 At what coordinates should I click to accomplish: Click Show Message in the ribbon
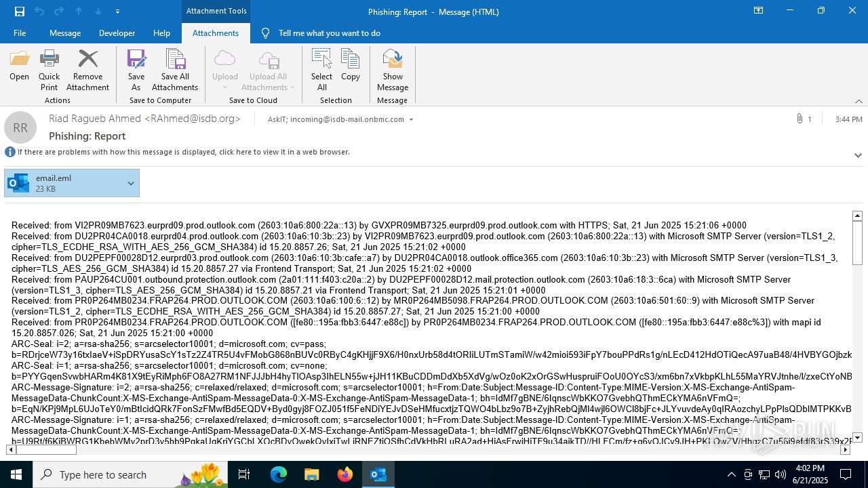pyautogui.click(x=393, y=70)
